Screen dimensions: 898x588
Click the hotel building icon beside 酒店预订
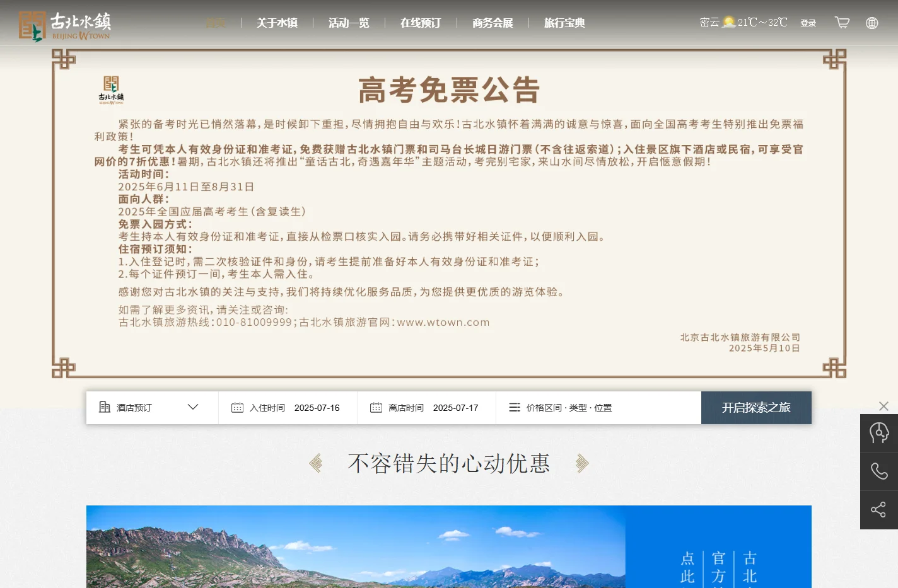point(105,407)
